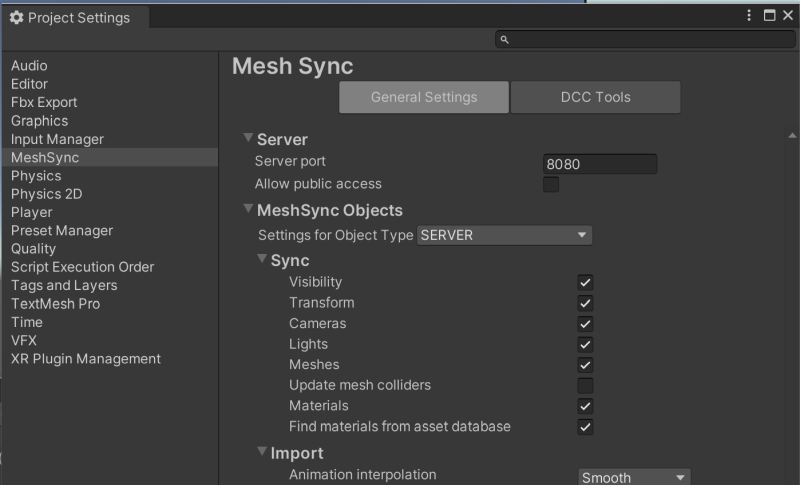Click the Server port input field
The height and width of the screenshot is (485, 800).
(600, 164)
